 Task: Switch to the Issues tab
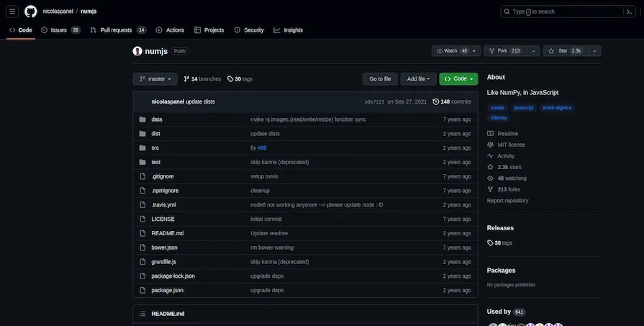point(60,30)
